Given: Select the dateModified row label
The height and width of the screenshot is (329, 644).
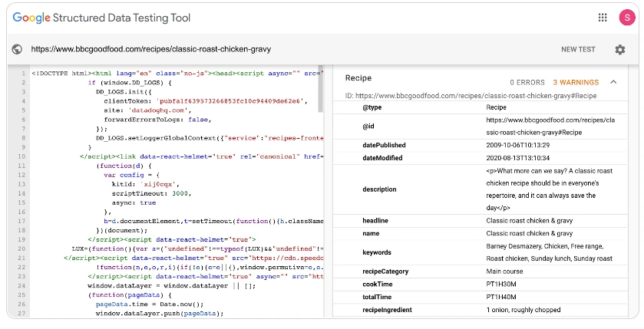Looking at the screenshot, I should tap(382, 158).
